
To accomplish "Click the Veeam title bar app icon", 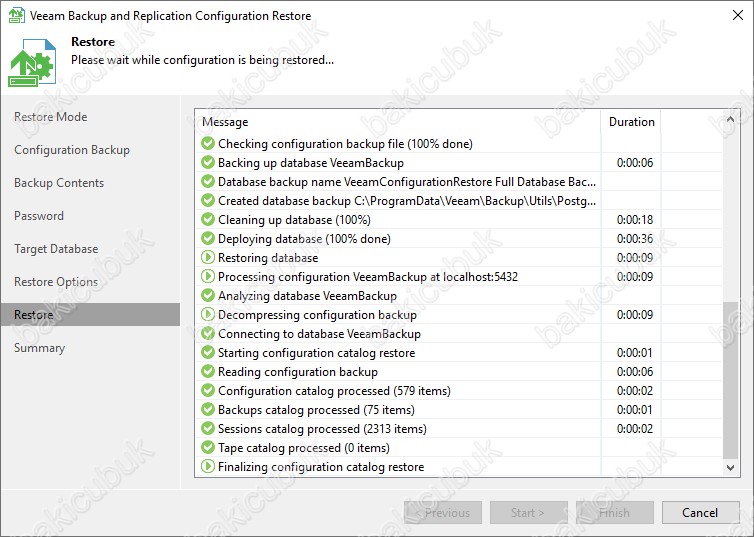I will pyautogui.click(x=16, y=15).
